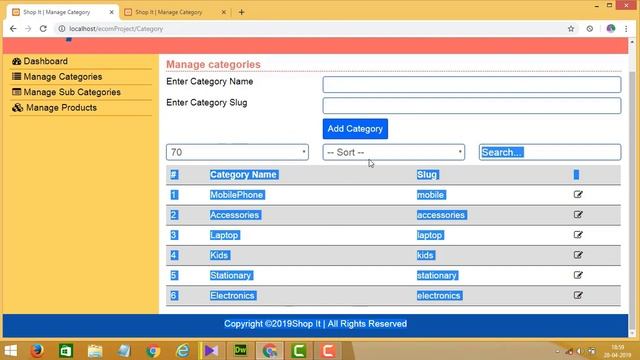Viewport: 640px width, 360px height.
Task: Click the Add Category button
Action: point(355,129)
